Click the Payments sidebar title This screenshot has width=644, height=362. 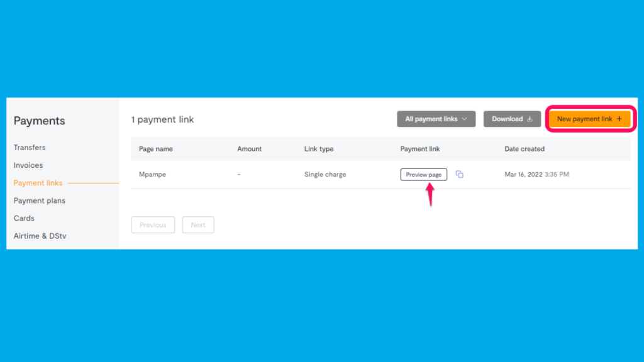pos(39,121)
